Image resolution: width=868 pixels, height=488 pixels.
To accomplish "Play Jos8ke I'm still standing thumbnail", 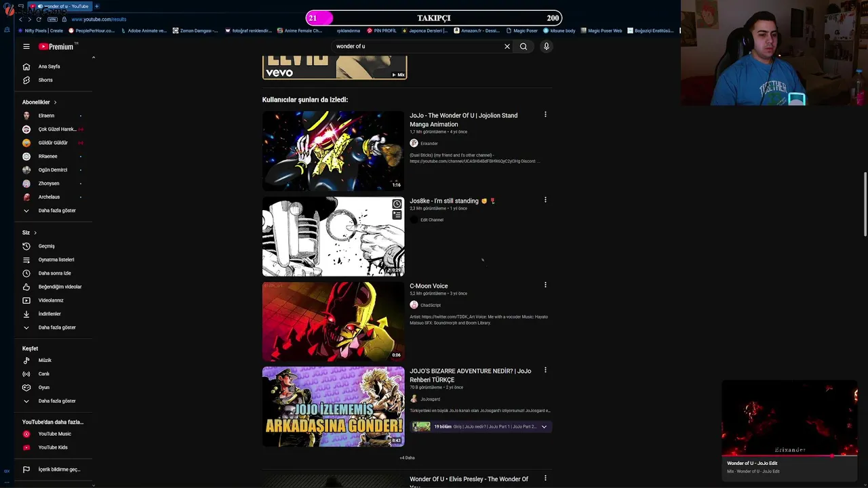I will point(333,237).
